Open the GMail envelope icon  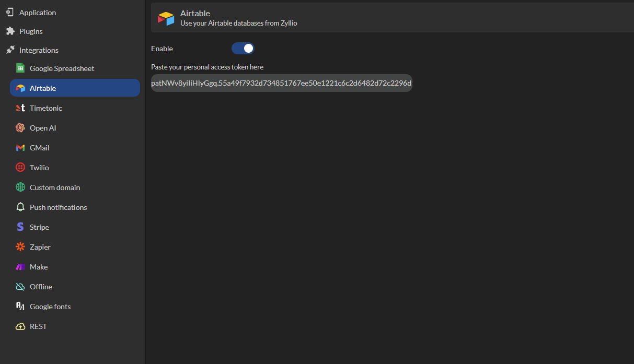(x=20, y=148)
